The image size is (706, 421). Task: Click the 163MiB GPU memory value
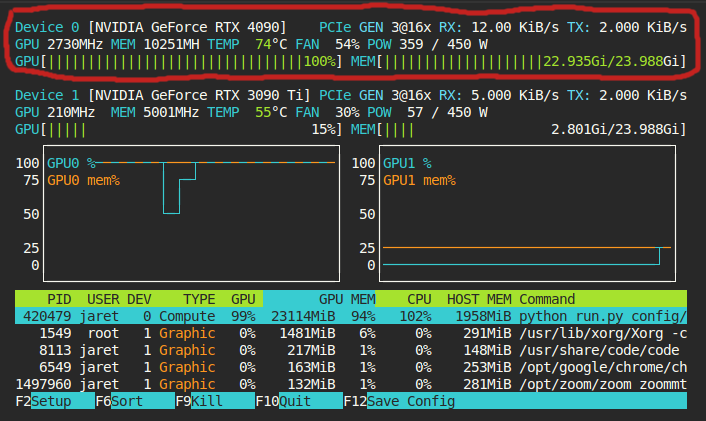click(x=311, y=367)
